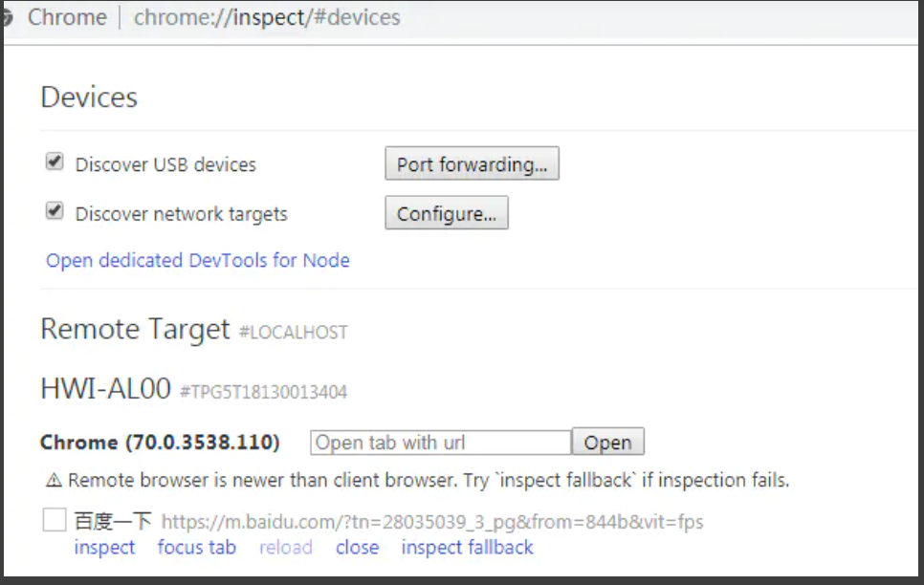Click the warning triangle icon
Viewport: 924px width, 585px height.
(54, 481)
